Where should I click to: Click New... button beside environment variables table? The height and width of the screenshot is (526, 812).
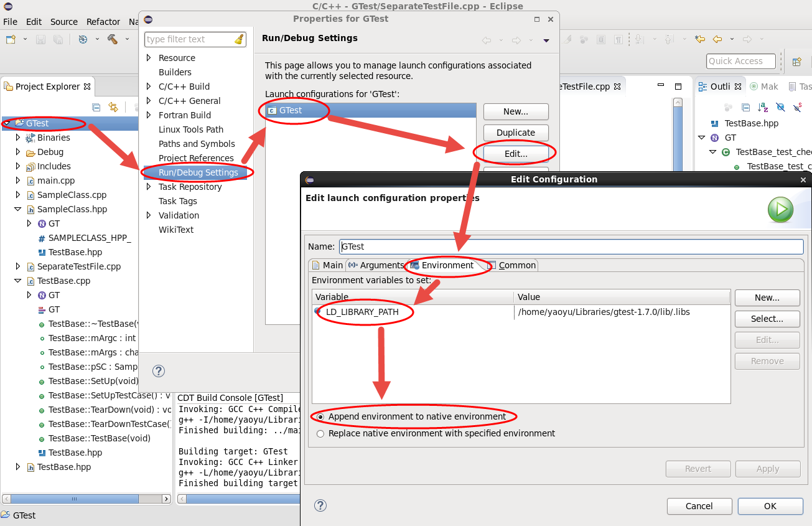(767, 298)
